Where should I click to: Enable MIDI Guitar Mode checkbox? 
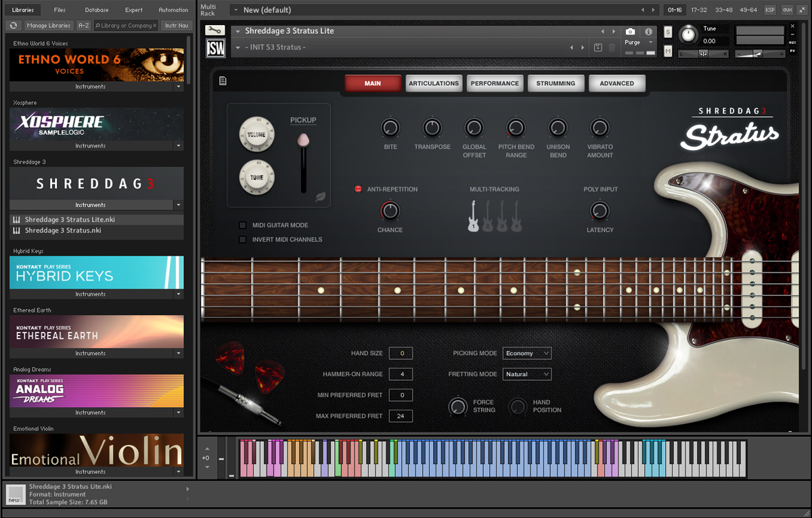[243, 225]
